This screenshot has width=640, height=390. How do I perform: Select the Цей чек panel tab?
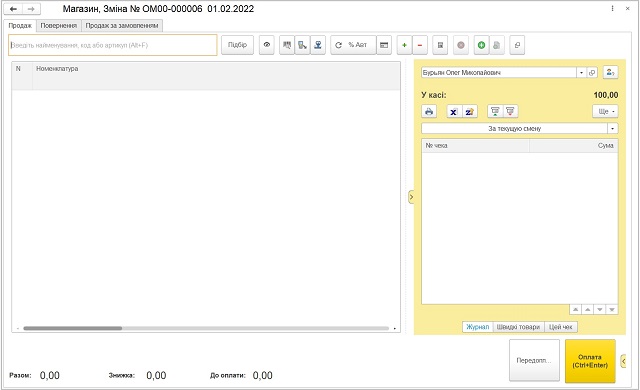tap(561, 327)
